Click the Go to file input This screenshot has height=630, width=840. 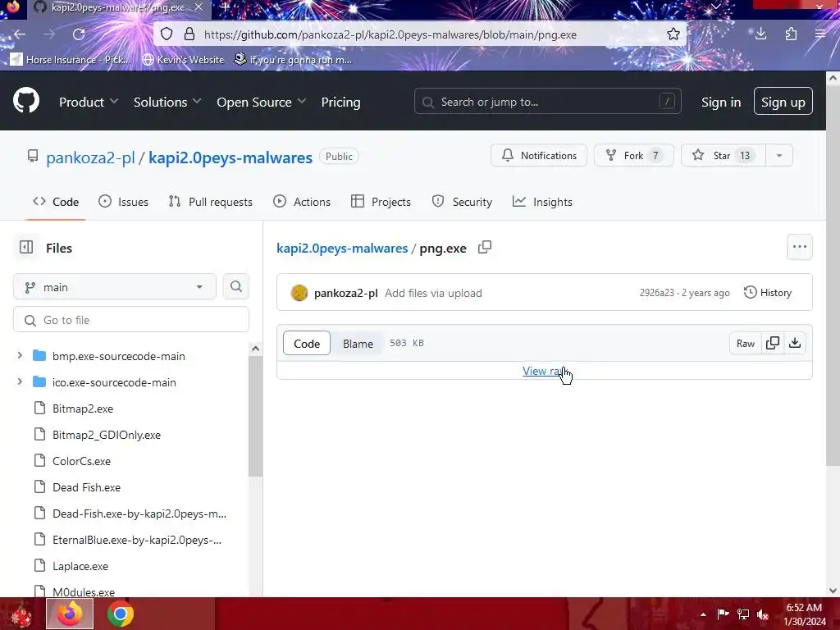click(x=131, y=319)
